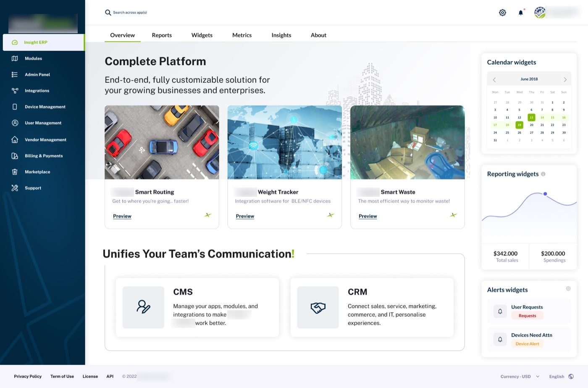This screenshot has height=388, width=588.
Task: Click the Smart Routing parking lot image
Action: (x=162, y=143)
